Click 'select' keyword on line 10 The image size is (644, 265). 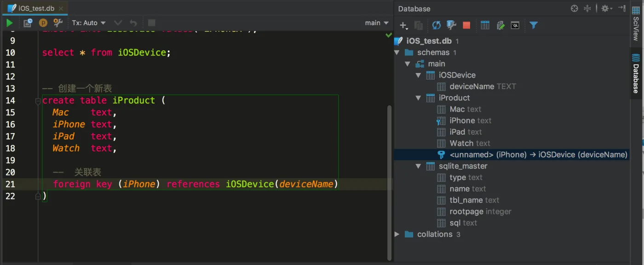coord(58,53)
